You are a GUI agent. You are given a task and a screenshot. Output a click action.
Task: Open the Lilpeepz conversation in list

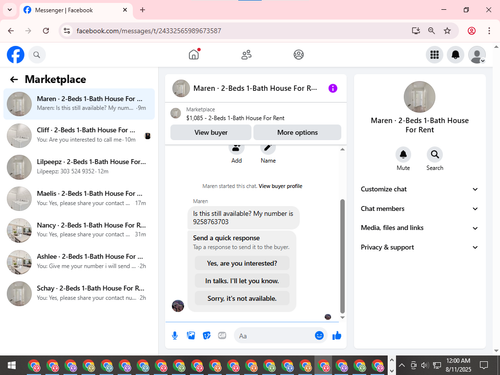(79, 167)
